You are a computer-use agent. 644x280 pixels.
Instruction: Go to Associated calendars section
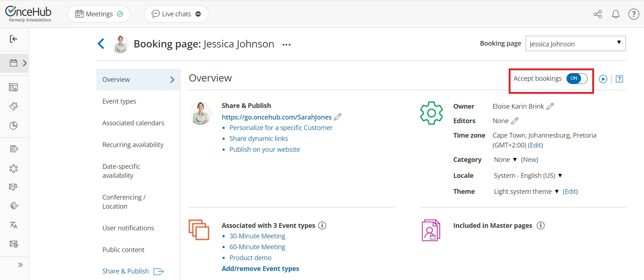(x=133, y=123)
